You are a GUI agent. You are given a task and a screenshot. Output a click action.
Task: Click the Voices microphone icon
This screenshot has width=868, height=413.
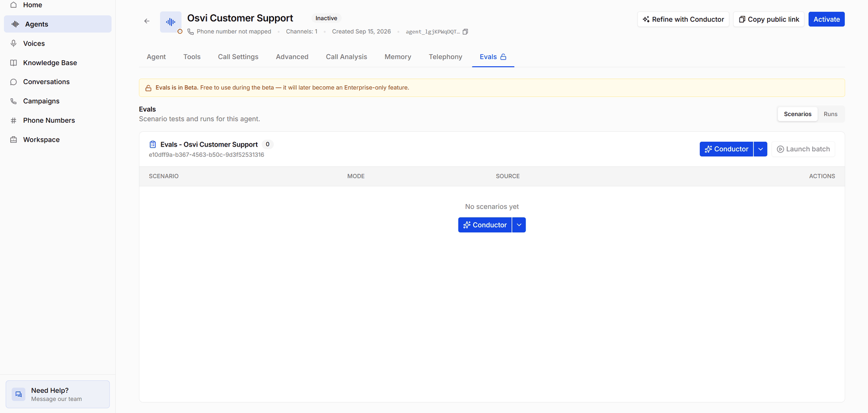point(14,43)
